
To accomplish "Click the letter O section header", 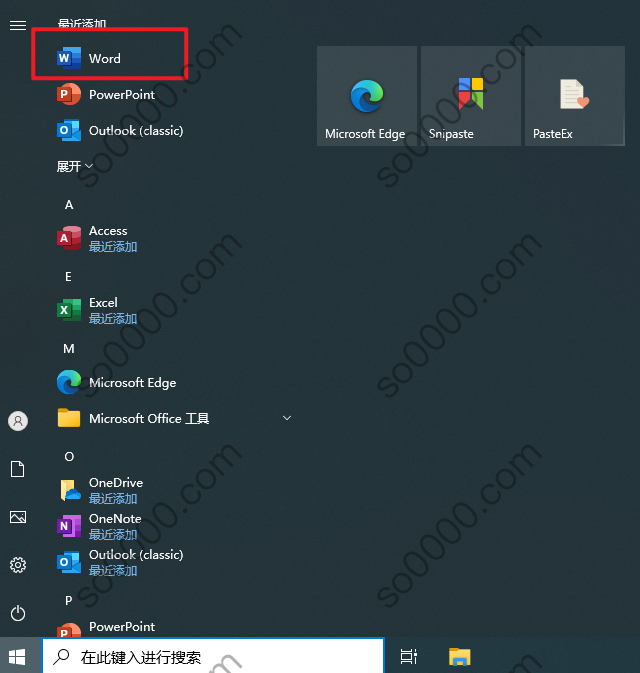I will point(69,457).
